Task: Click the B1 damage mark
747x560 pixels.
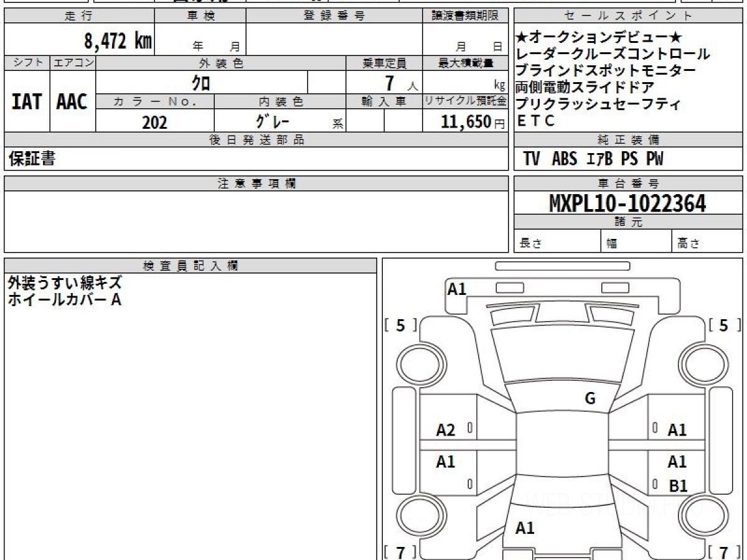Action: coord(677,486)
